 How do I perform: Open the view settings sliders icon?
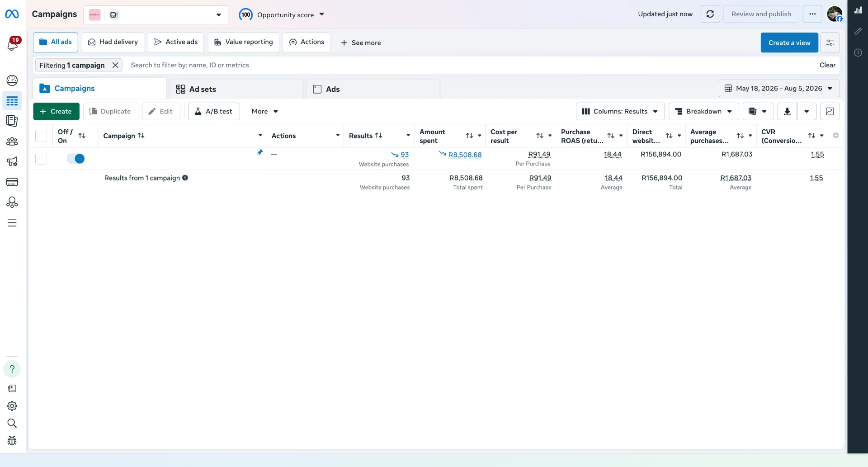[x=830, y=42]
